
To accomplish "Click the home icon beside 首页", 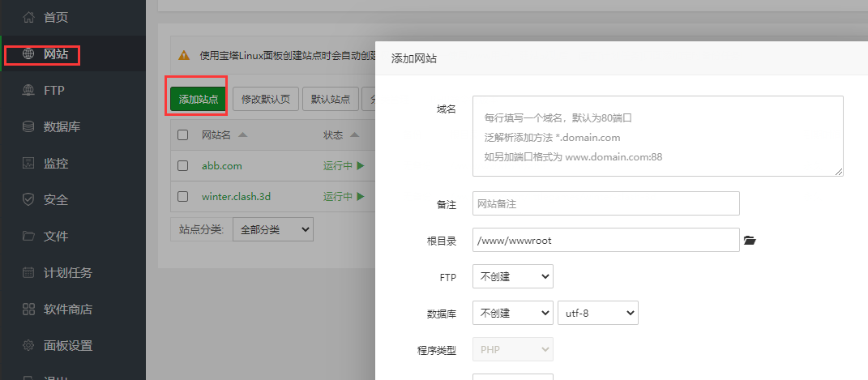I will point(28,18).
